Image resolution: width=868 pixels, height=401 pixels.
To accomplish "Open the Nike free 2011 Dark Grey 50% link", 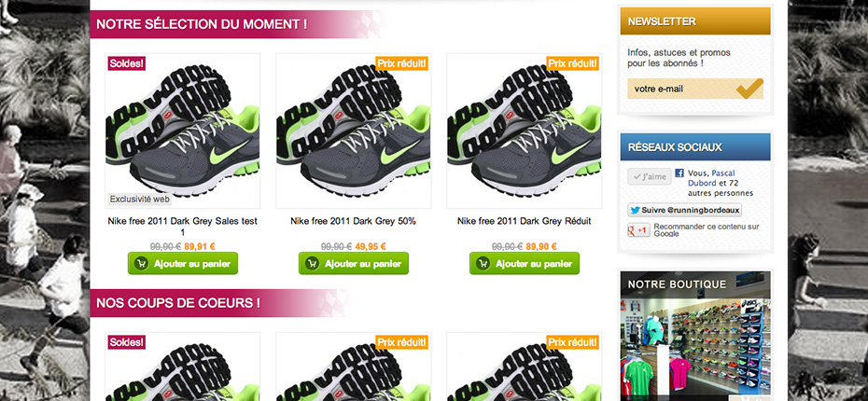I will click(x=353, y=221).
